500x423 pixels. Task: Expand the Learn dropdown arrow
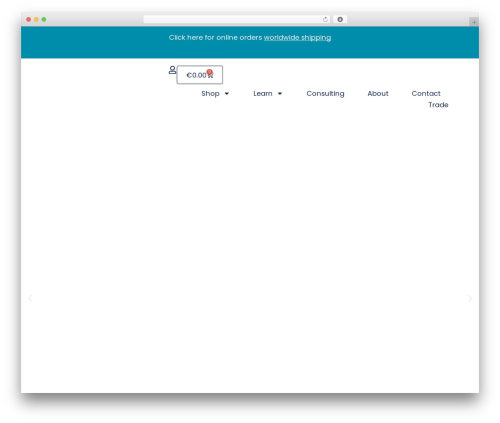coord(280,94)
